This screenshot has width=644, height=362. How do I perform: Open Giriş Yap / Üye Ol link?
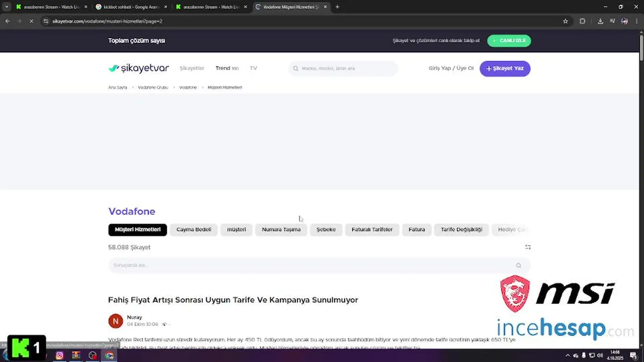coord(451,68)
